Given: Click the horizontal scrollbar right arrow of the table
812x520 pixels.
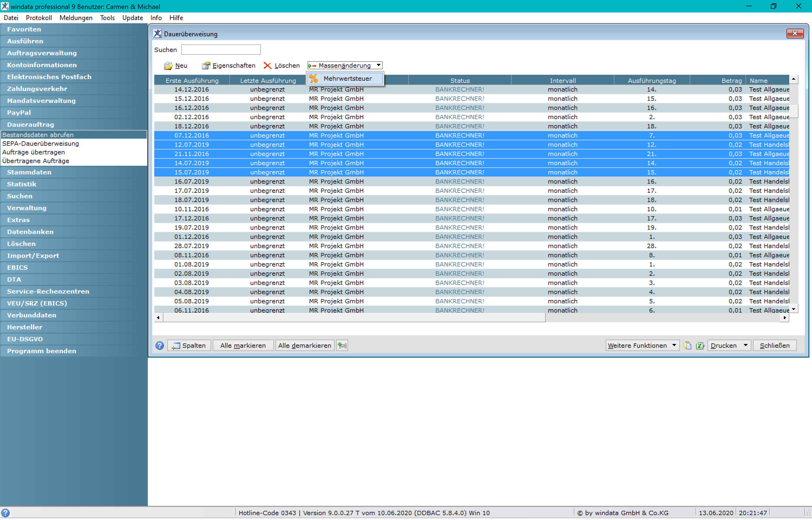Looking at the screenshot, I should pyautogui.click(x=785, y=318).
